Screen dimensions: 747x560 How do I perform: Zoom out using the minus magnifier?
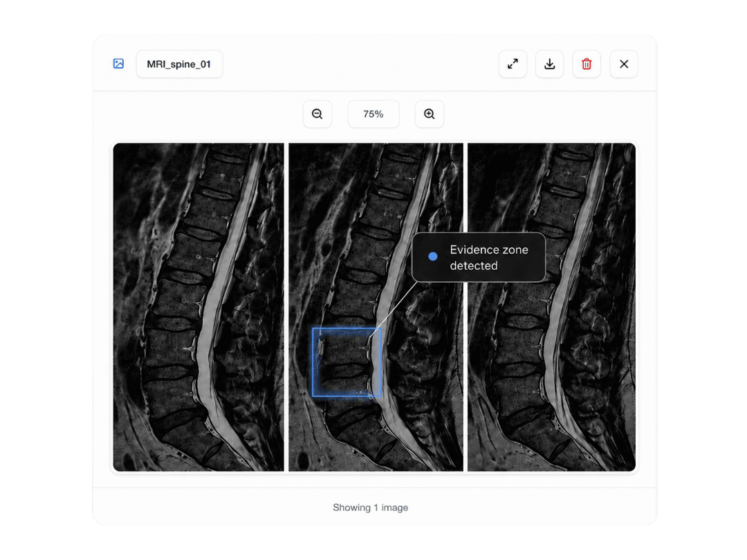pos(317,114)
